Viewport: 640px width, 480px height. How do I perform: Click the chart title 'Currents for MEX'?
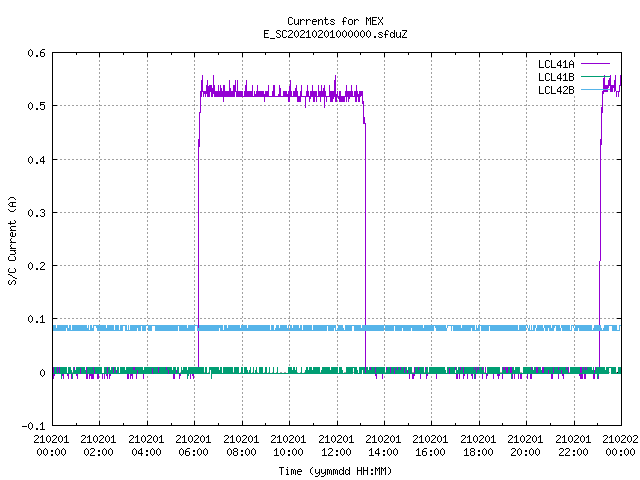[335, 21]
